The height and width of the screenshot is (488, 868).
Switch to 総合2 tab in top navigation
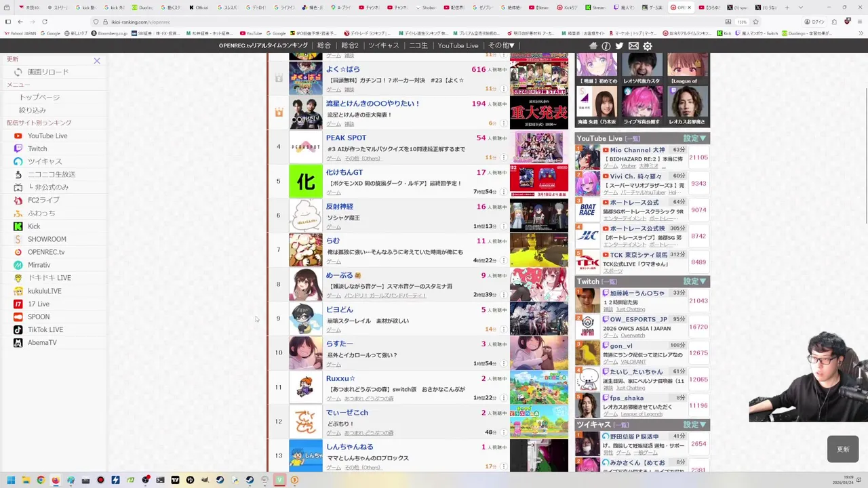[350, 45]
